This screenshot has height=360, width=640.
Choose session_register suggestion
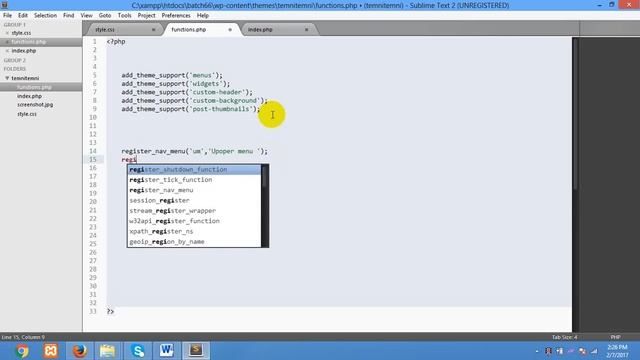(194, 200)
